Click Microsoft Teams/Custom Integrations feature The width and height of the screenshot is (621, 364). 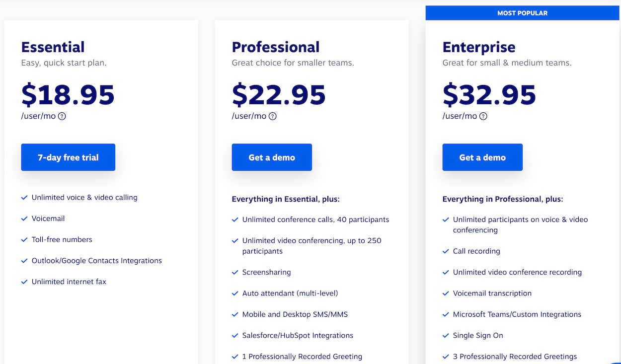(x=517, y=314)
